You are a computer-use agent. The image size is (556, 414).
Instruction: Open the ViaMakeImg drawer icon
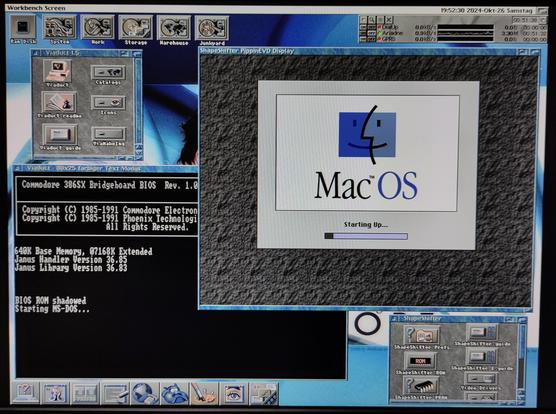109,134
